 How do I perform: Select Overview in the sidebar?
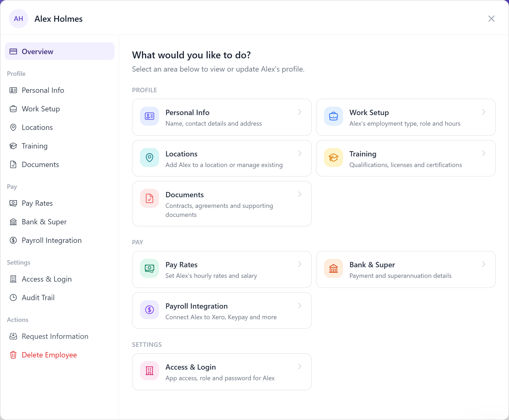(x=60, y=51)
